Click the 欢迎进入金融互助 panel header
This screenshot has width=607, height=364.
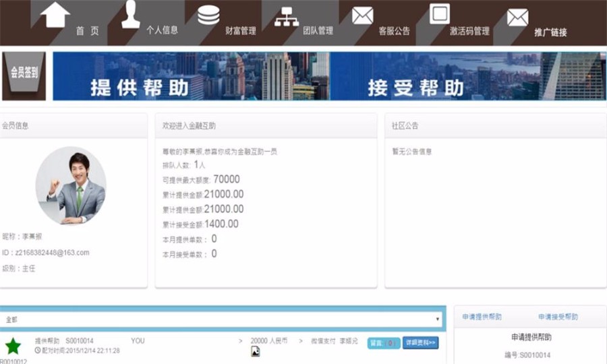[266, 126]
